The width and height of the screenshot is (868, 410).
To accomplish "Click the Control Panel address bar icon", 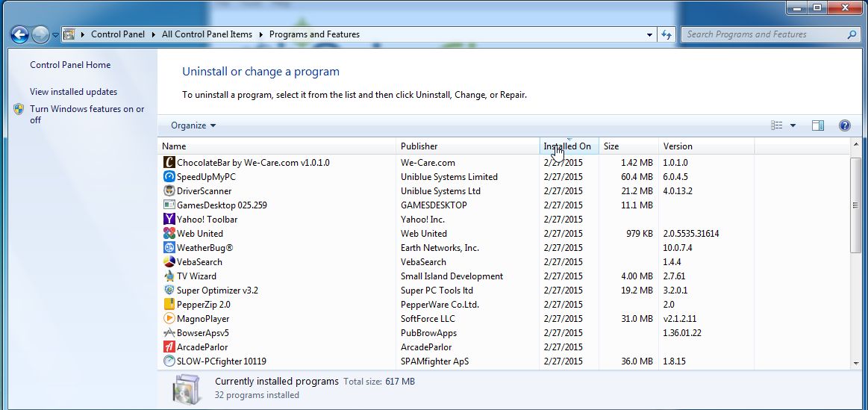I will 69,34.
